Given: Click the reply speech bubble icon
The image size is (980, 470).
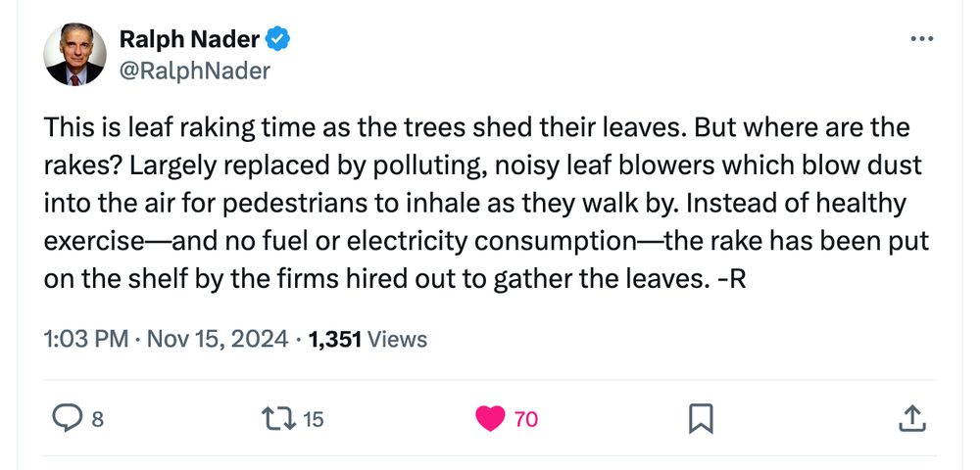Looking at the screenshot, I should pyautogui.click(x=66, y=419).
